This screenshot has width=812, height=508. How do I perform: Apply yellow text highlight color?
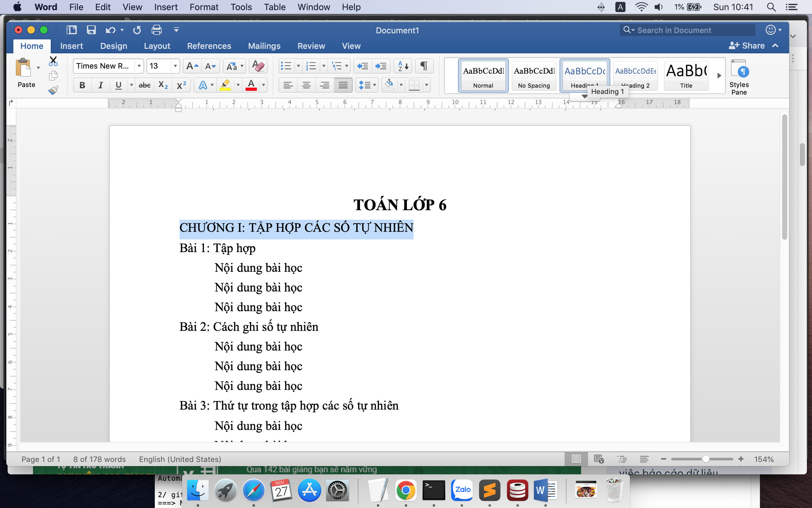point(225,85)
